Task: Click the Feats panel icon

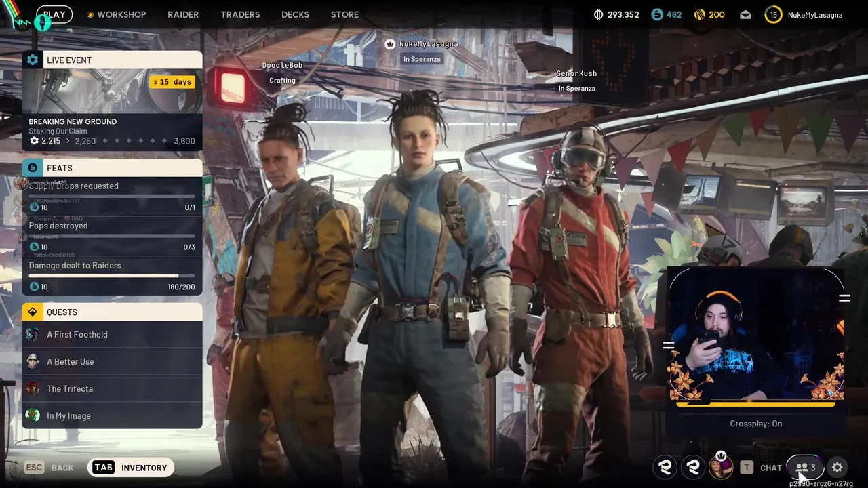Action: point(33,167)
